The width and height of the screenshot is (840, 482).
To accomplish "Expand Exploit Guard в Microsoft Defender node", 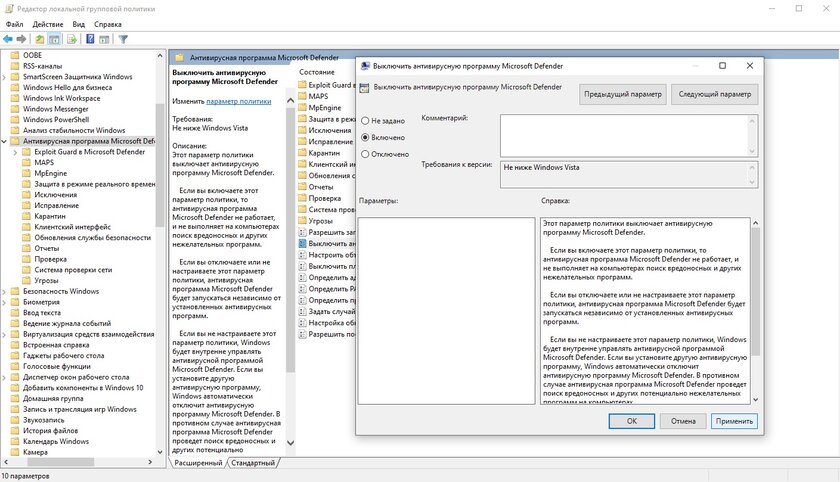I will coord(15,152).
